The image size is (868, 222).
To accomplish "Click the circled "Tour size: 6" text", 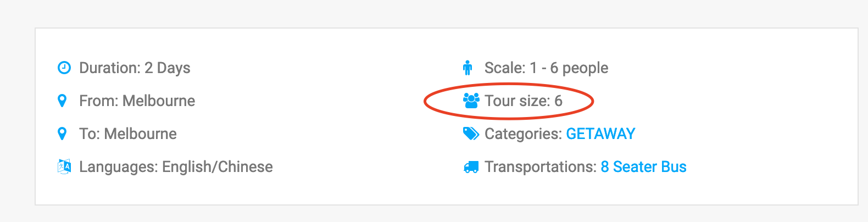I will click(x=523, y=101).
